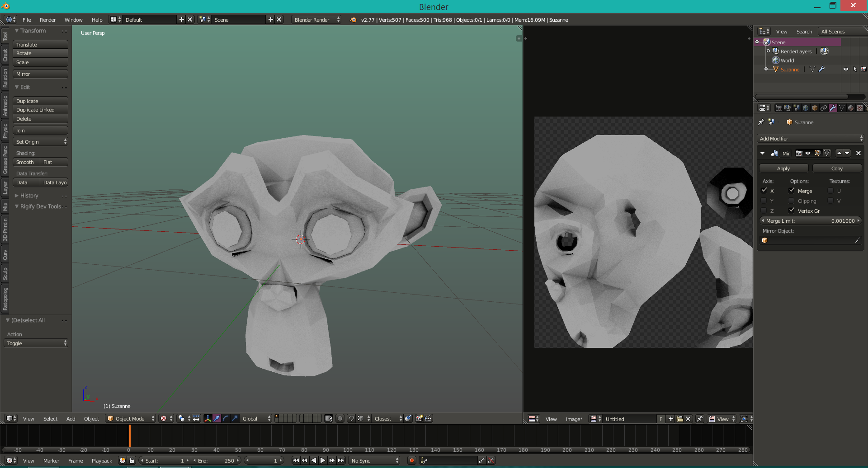Toggle Suzanne selectability cursor icon in outliner
868x468 pixels.
click(x=854, y=69)
